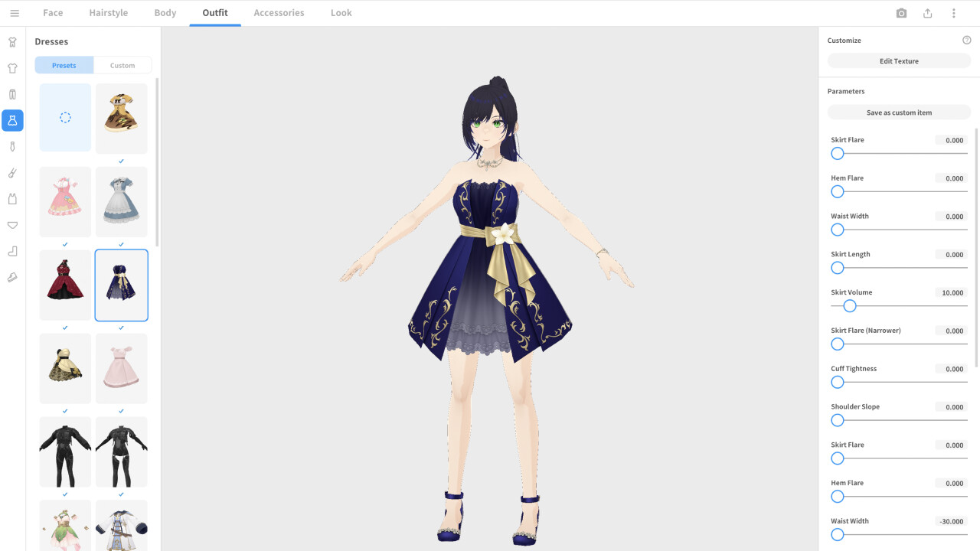
Task: Toggle the checkmark under the pink dress preset
Action: point(121,411)
